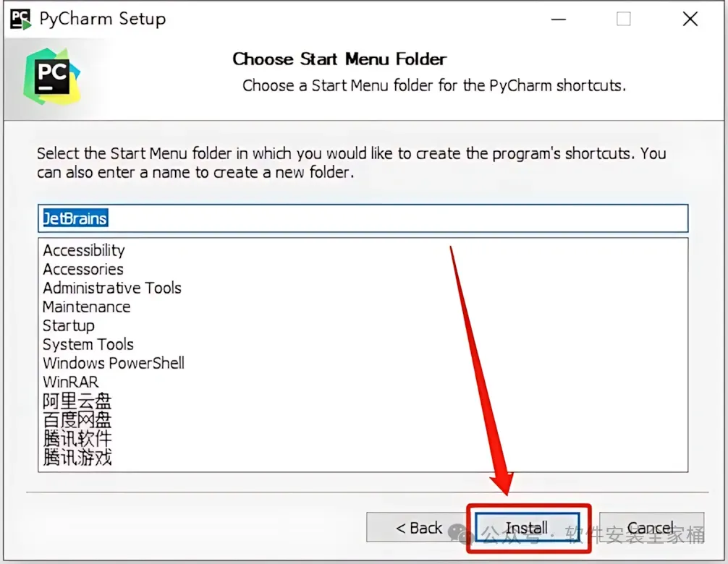728x564 pixels.
Task: Click the PyCharm logo in header
Action: 52,77
